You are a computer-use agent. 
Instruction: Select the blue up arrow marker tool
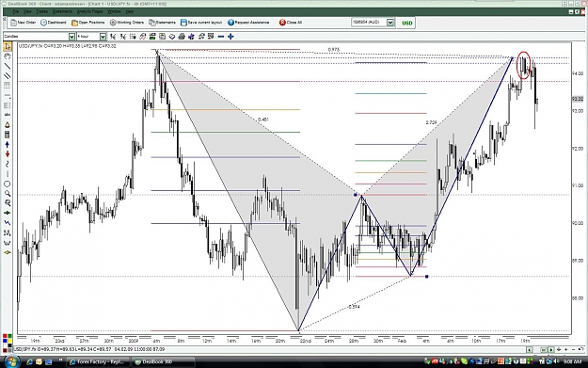[8, 144]
